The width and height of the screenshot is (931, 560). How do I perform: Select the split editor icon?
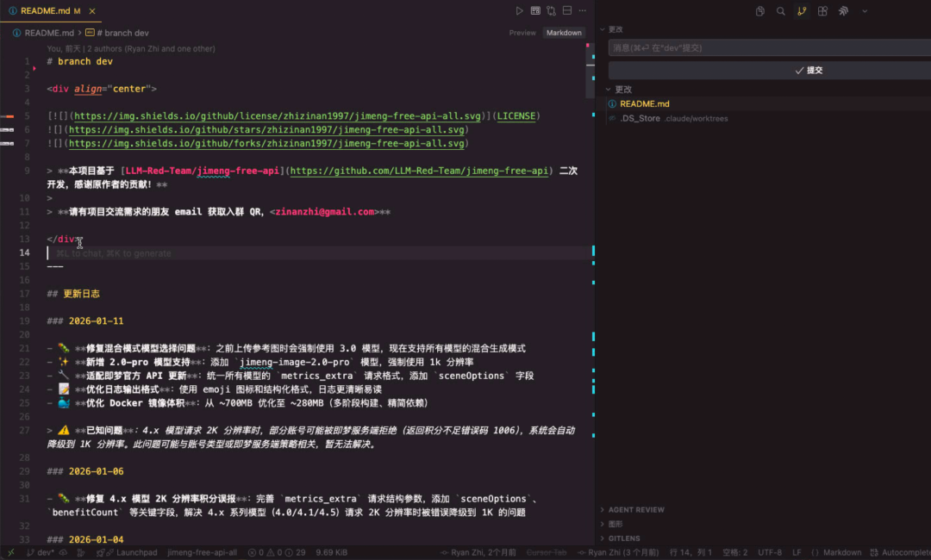[x=567, y=10]
